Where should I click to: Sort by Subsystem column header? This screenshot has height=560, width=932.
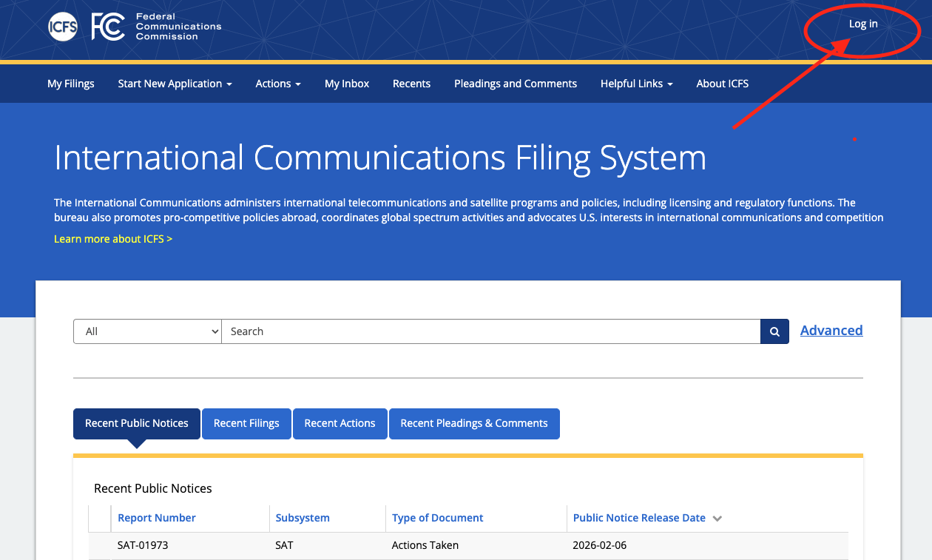click(303, 518)
